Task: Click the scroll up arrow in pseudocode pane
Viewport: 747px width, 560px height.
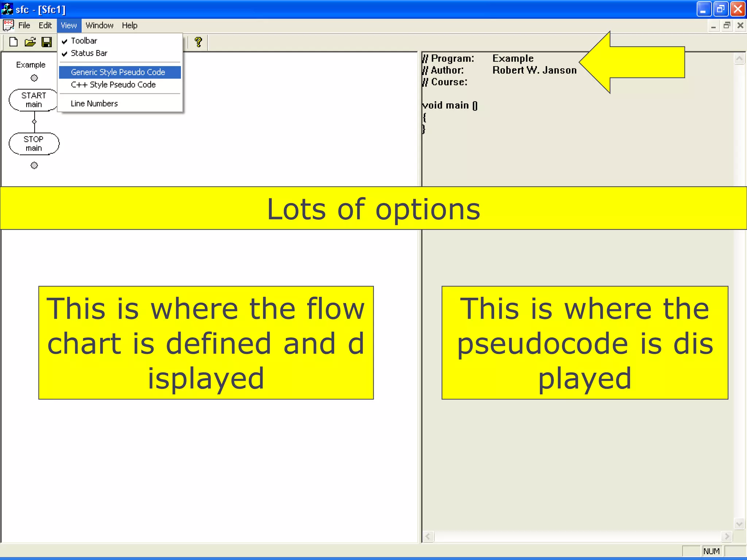Action: [x=739, y=59]
